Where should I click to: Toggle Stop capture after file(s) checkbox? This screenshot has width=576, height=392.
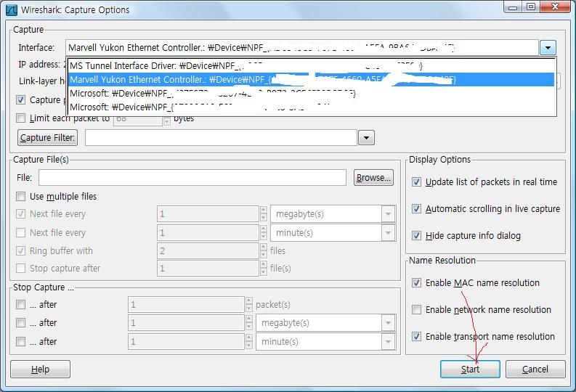pyautogui.click(x=21, y=269)
